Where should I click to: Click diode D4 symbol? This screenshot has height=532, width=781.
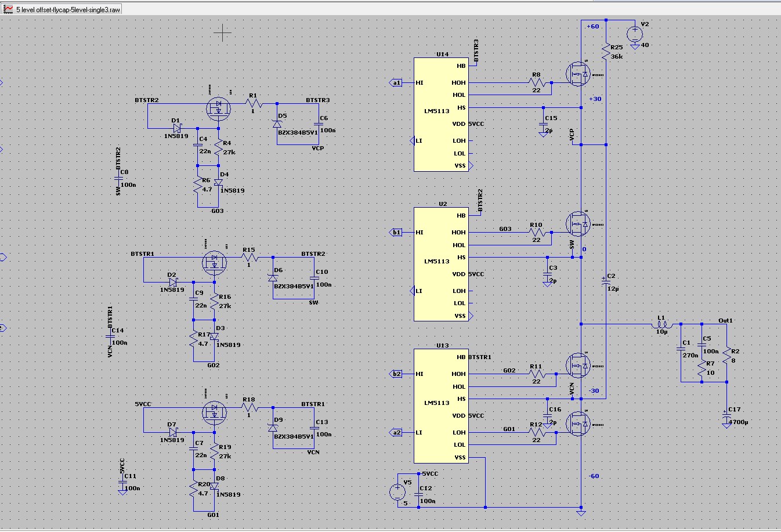pyautogui.click(x=218, y=182)
